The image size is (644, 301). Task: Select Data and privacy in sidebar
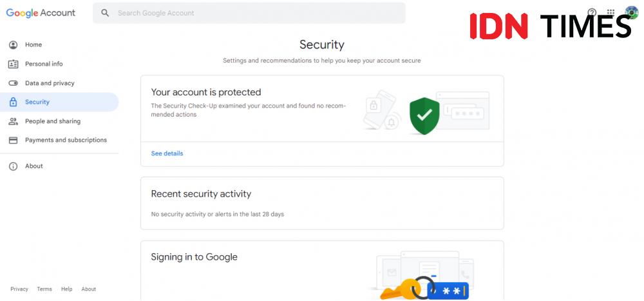(x=50, y=83)
